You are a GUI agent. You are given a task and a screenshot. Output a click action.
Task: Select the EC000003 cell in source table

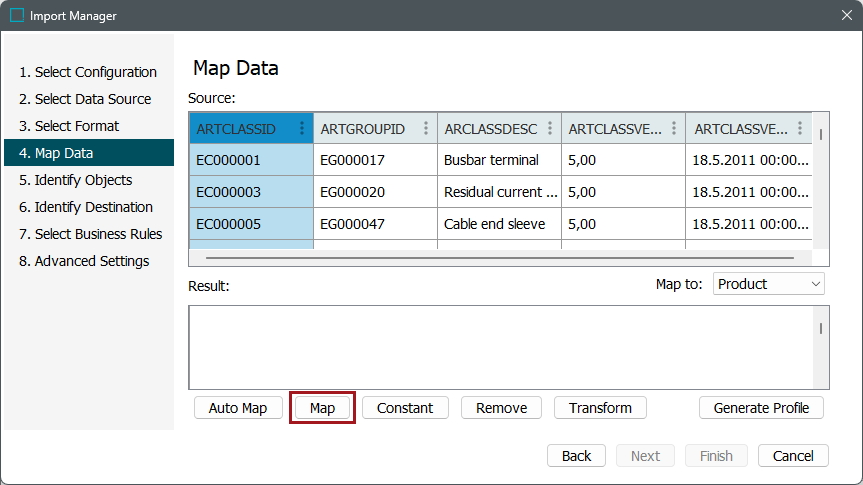[x=229, y=192]
